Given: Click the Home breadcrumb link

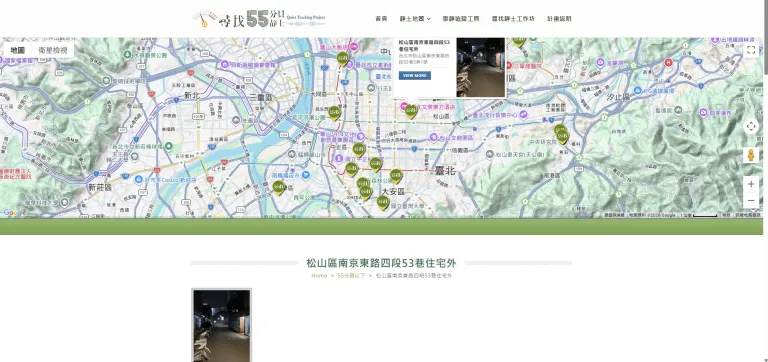Looking at the screenshot, I should 319,275.
